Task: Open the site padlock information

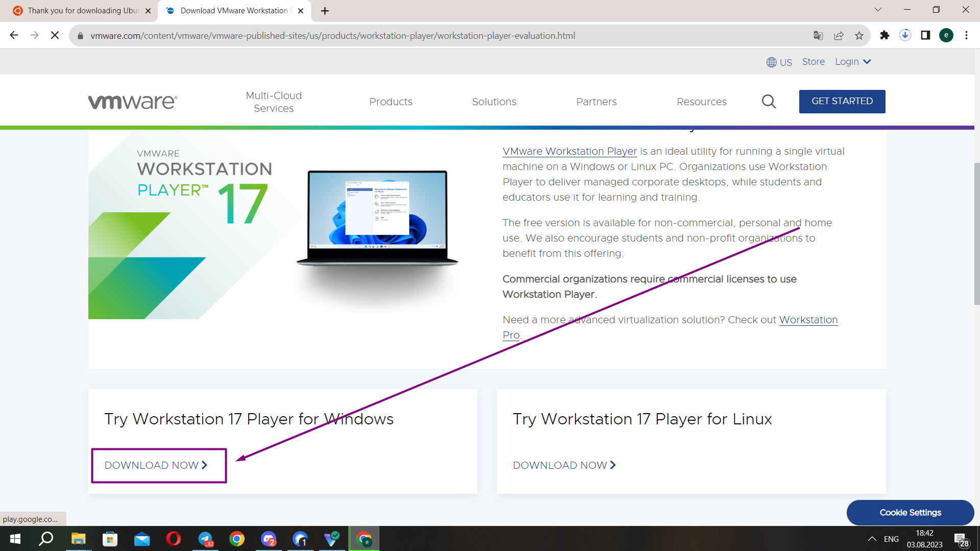Action: (x=80, y=36)
